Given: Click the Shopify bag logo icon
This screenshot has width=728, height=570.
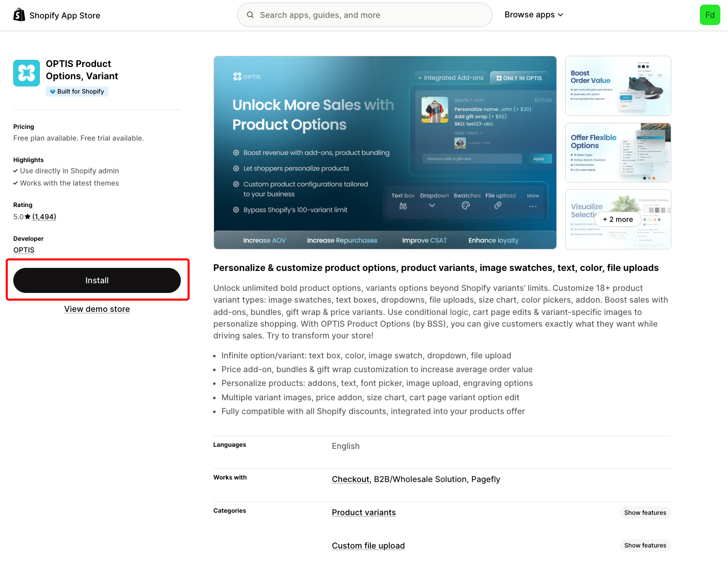Looking at the screenshot, I should pos(19,15).
